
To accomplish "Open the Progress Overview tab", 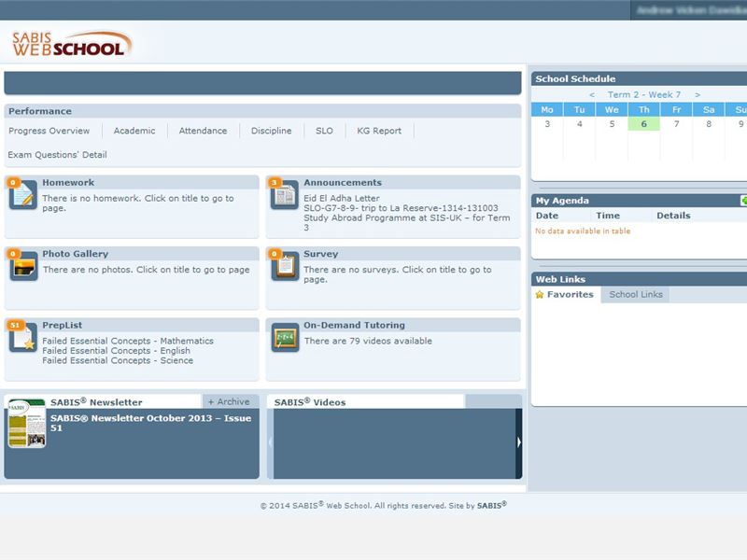I will pyautogui.click(x=49, y=131).
